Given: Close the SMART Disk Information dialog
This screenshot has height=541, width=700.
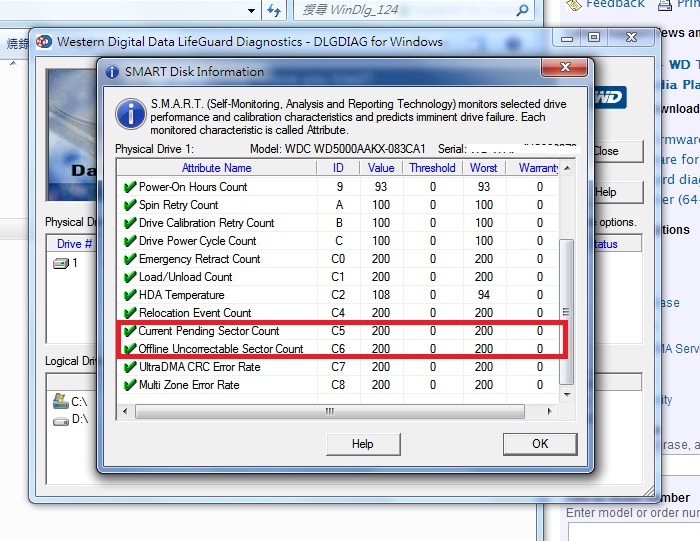Looking at the screenshot, I should [564, 67].
